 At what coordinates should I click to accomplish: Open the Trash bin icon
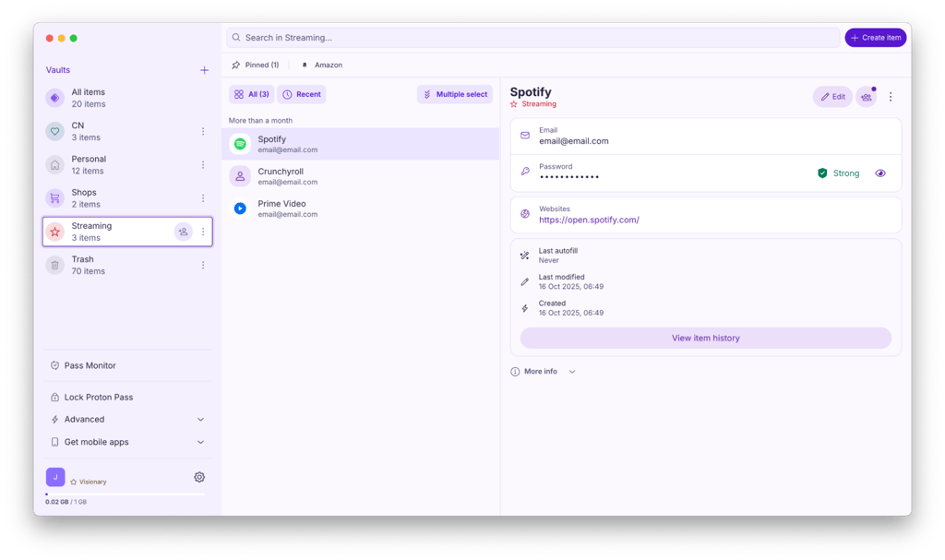pos(54,265)
